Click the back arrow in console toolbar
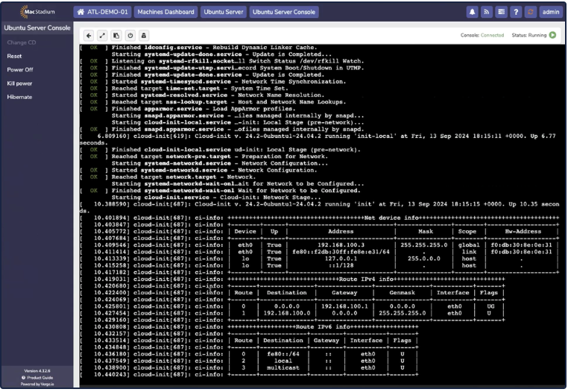Image resolution: width=568 pixels, height=392 pixels. click(89, 35)
